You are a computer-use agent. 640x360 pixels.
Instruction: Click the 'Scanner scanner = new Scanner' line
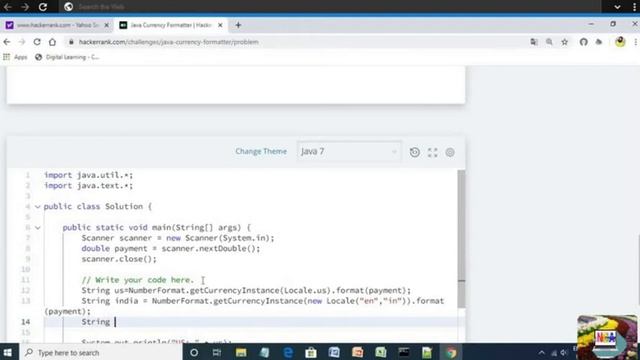(178, 238)
